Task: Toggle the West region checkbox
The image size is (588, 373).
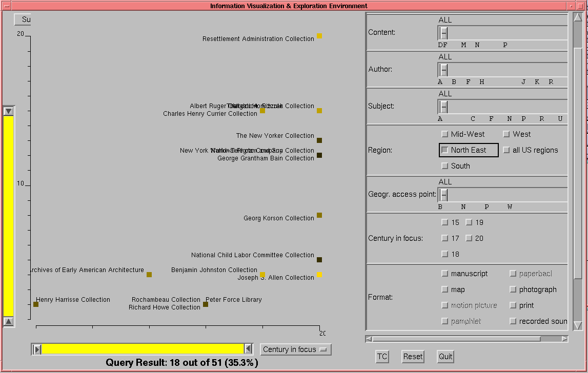Action: pyautogui.click(x=506, y=134)
